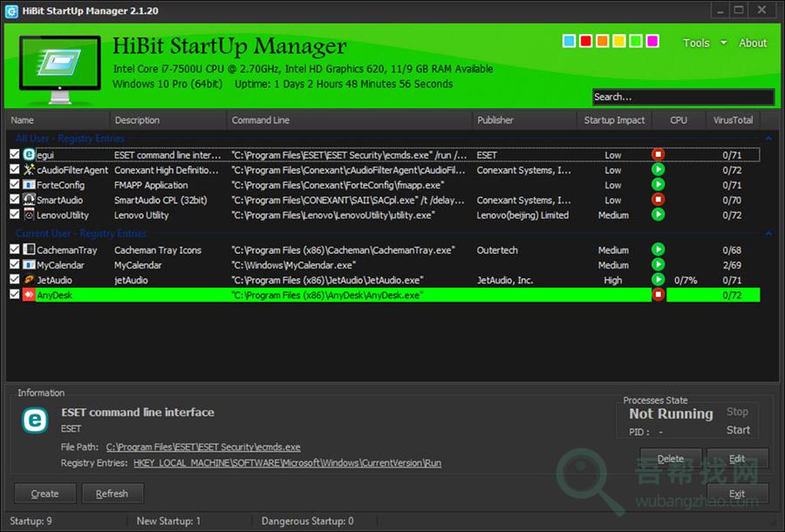This screenshot has width=785, height=532.
Task: Collapse the Current User Registry Entries group
Action: point(768,234)
